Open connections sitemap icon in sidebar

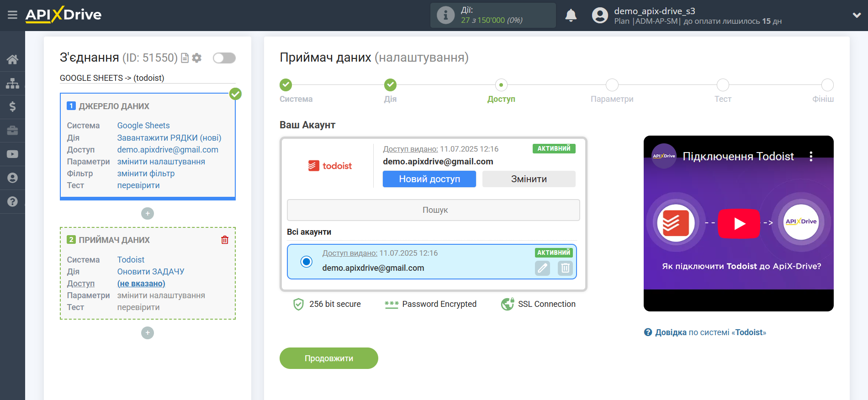[12, 83]
